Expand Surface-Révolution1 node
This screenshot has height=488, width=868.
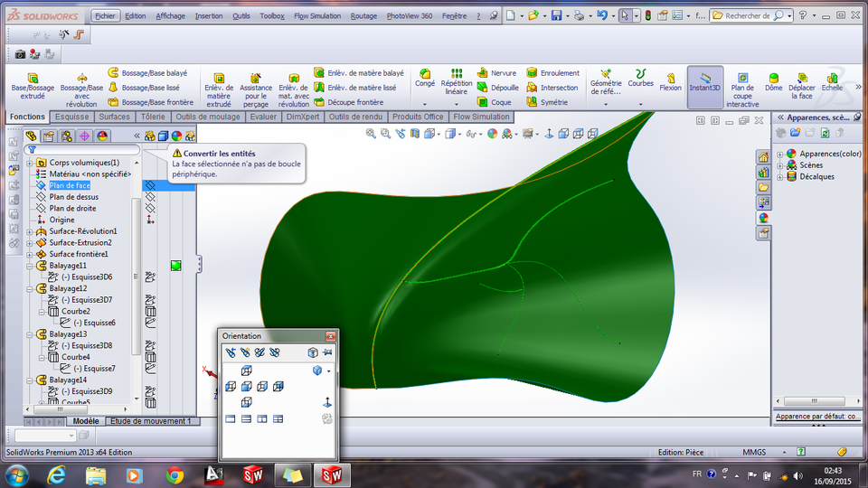pyautogui.click(x=29, y=231)
